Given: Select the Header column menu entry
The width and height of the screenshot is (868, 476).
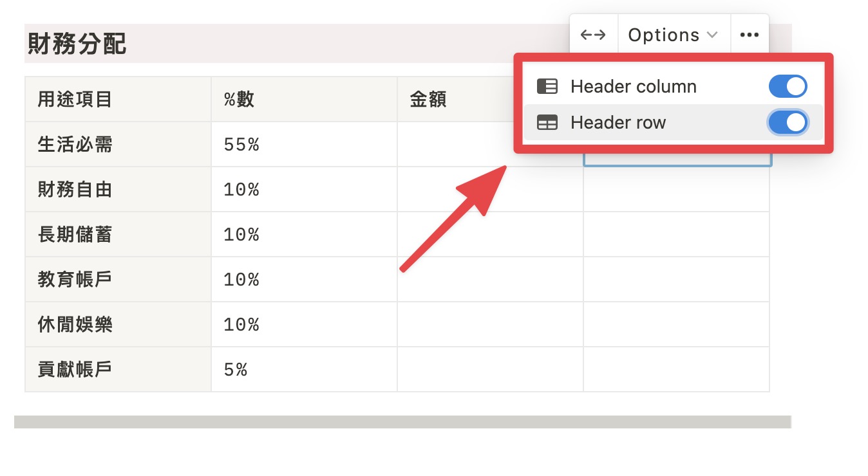Looking at the screenshot, I should [x=674, y=86].
